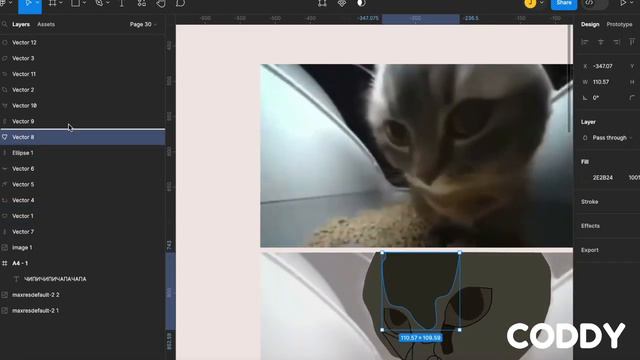Select the Hand tool
The height and width of the screenshot is (360, 640).
point(161,3)
